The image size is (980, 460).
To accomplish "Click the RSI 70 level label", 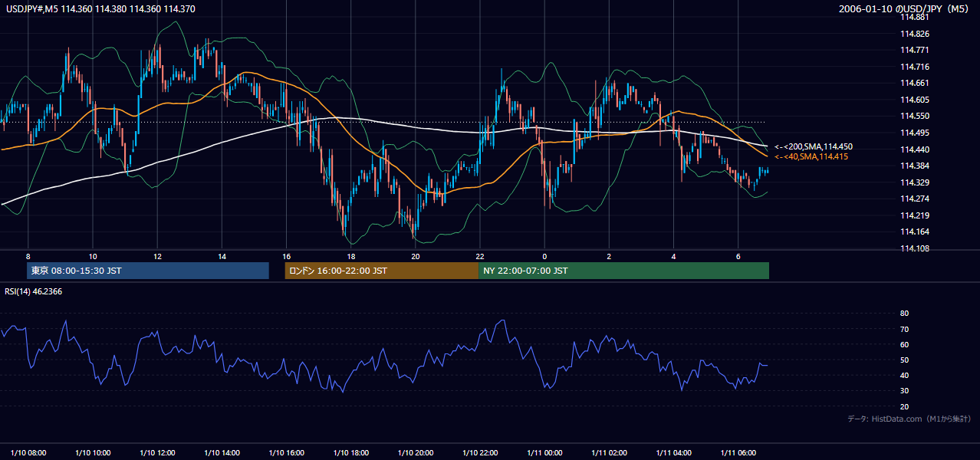I will pyautogui.click(x=904, y=329).
